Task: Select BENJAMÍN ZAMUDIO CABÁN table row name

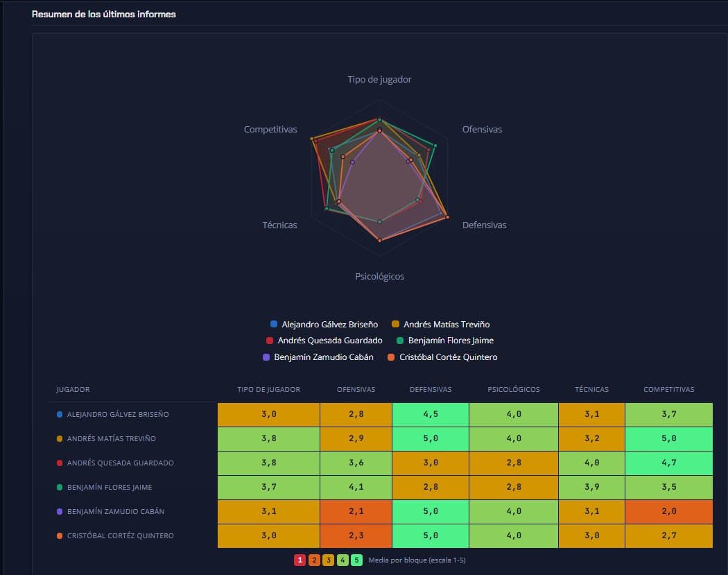Action: [x=116, y=511]
